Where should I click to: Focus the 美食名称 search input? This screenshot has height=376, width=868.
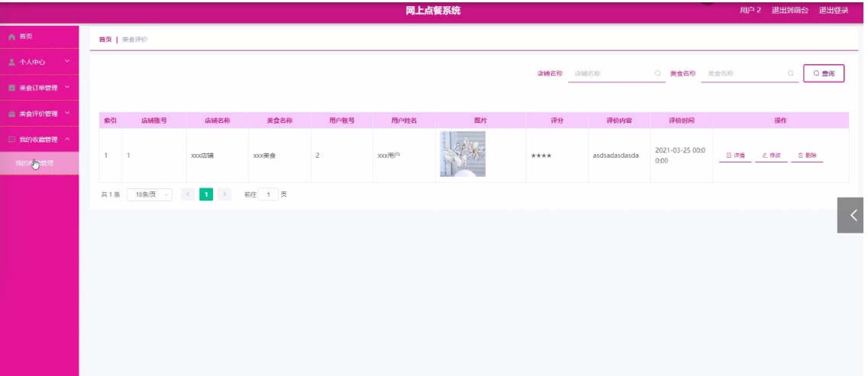coord(750,73)
